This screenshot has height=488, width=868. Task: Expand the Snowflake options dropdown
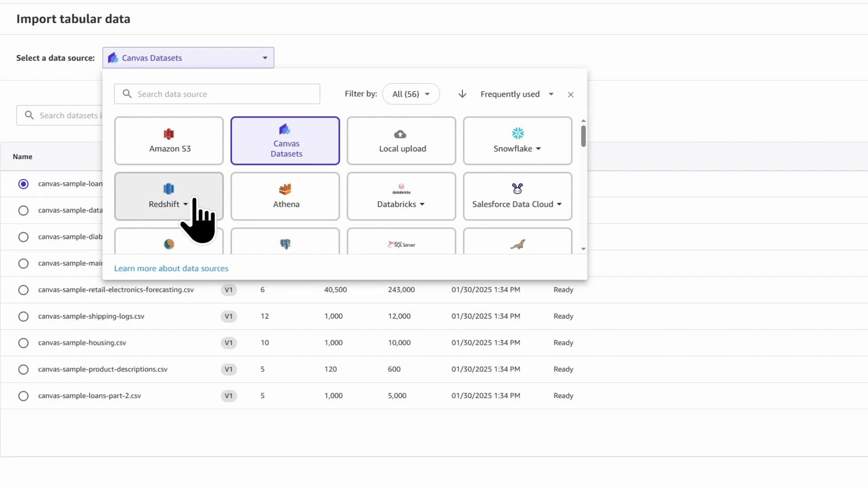point(539,149)
